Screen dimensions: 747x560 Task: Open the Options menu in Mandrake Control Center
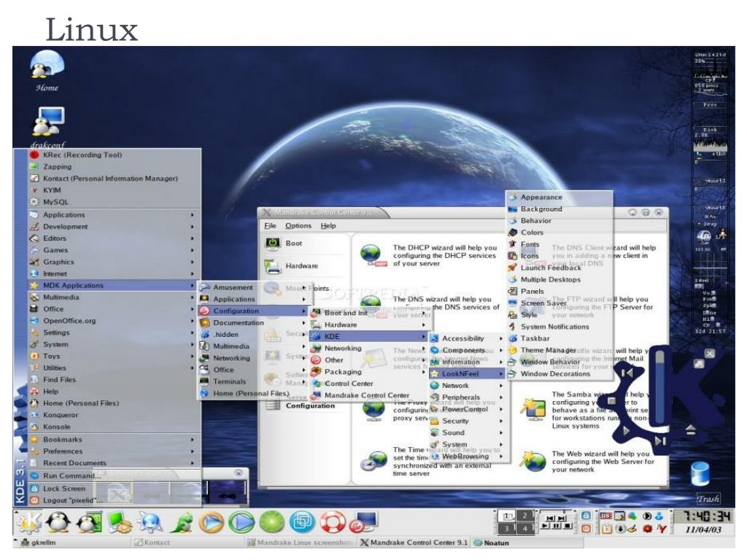click(298, 226)
